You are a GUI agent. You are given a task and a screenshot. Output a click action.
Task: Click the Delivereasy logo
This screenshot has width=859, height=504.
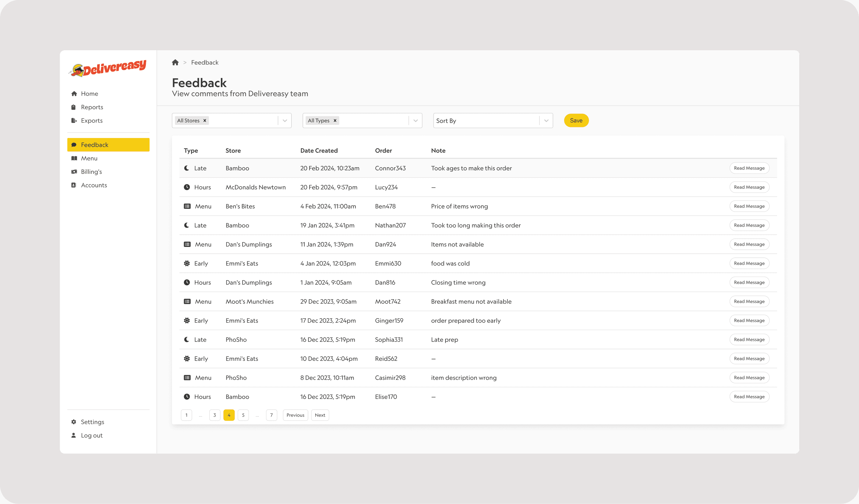[108, 68]
